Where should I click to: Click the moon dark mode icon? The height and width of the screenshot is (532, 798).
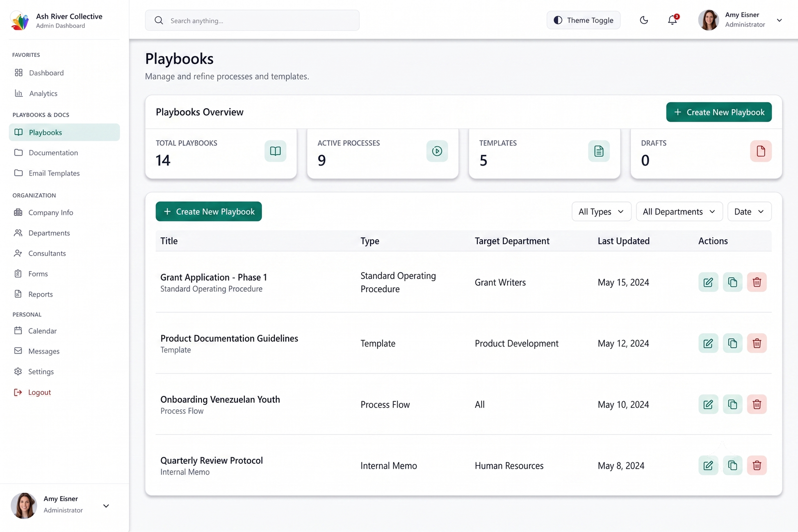[x=644, y=20]
